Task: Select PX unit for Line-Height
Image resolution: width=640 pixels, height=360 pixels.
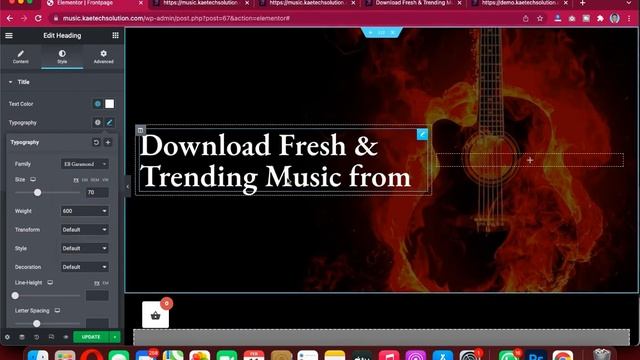Action: pos(97,283)
